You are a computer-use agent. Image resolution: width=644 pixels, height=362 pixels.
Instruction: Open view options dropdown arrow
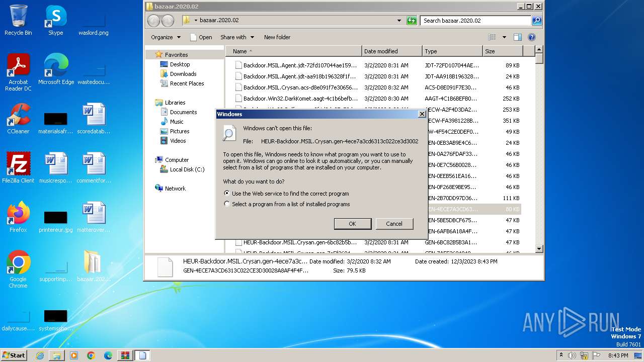tap(504, 37)
